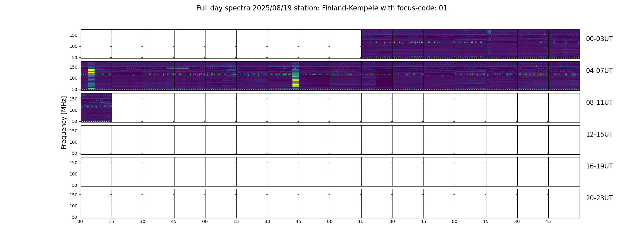Click the "20-23UT" row label
This screenshot has height=245, width=644.
(599, 198)
